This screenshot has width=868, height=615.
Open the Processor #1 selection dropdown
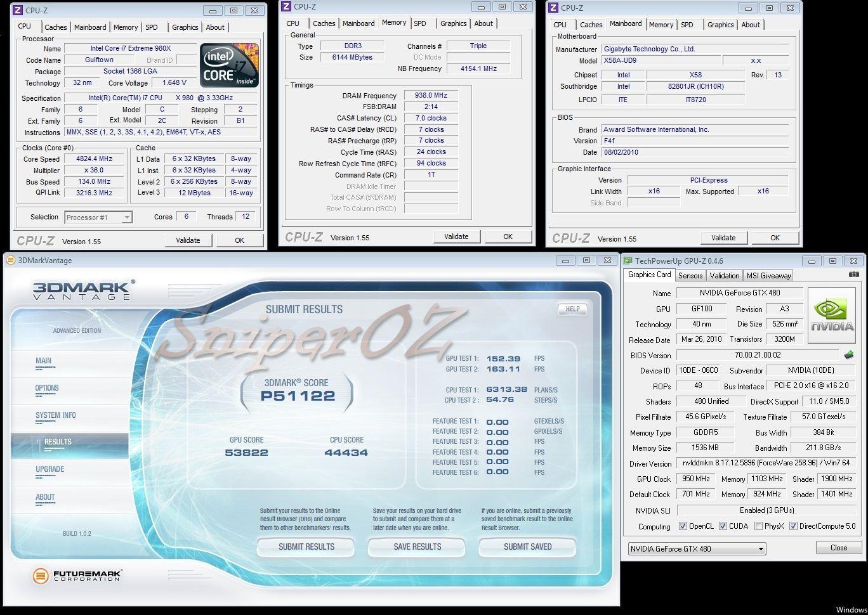click(x=98, y=217)
